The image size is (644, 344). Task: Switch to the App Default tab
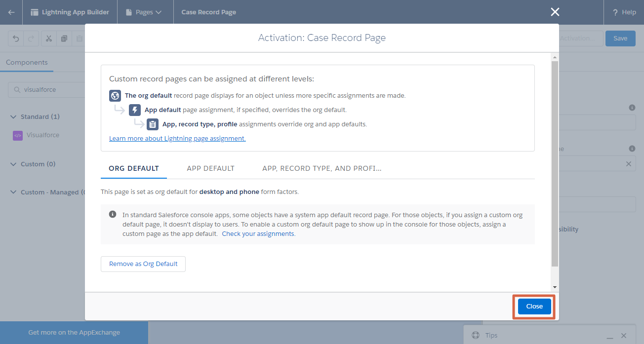pos(210,168)
